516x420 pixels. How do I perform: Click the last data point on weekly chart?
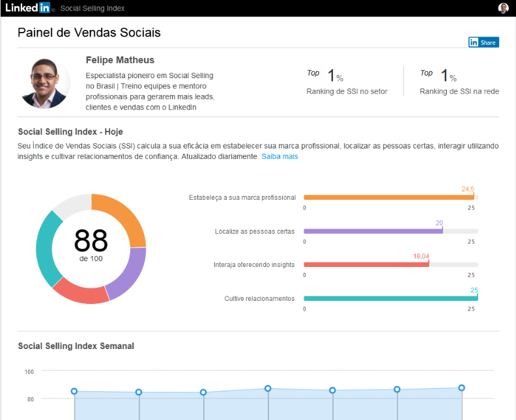point(462,388)
